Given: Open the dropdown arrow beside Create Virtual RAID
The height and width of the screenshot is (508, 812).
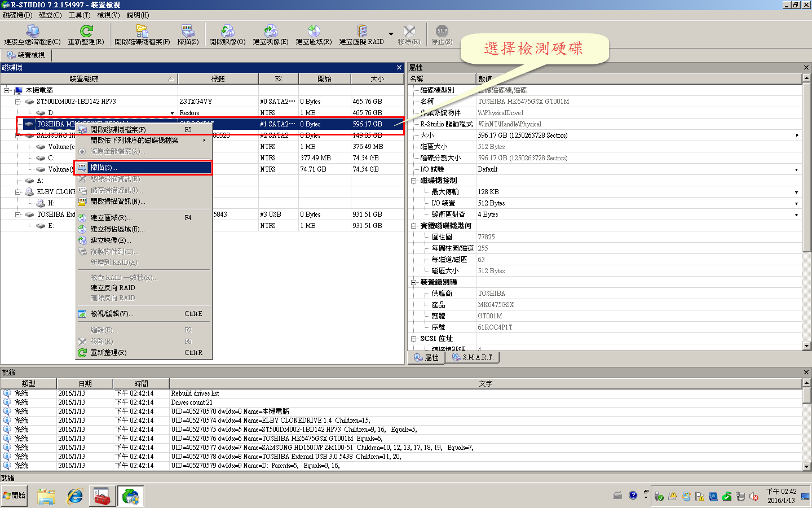Looking at the screenshot, I should pos(391,34).
